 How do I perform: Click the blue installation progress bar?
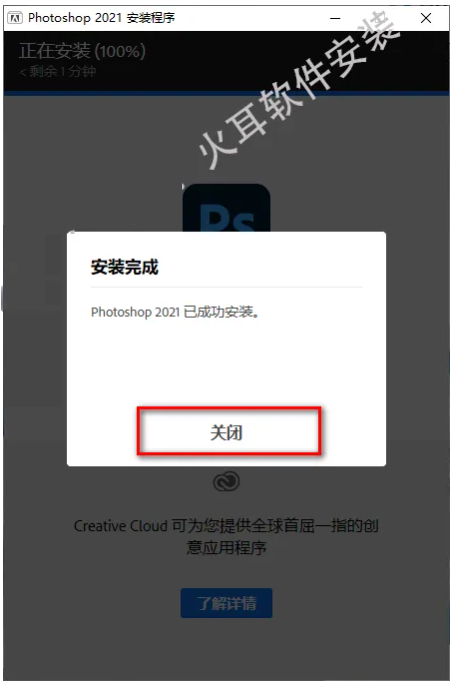click(226, 93)
